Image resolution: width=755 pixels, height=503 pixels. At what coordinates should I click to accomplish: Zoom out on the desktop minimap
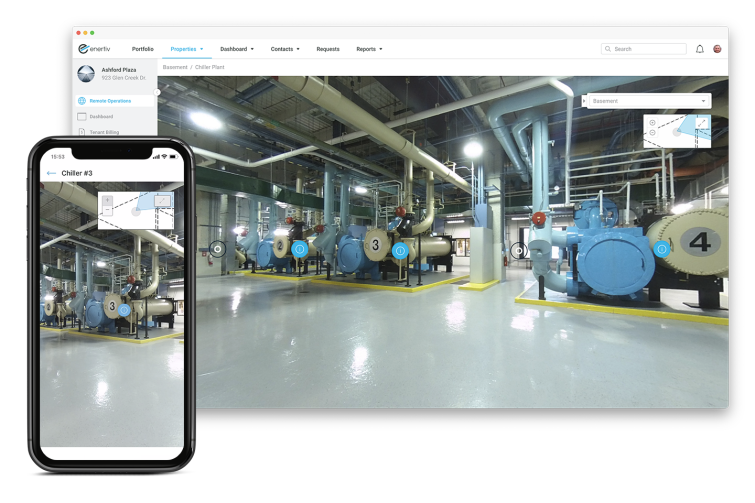click(652, 133)
